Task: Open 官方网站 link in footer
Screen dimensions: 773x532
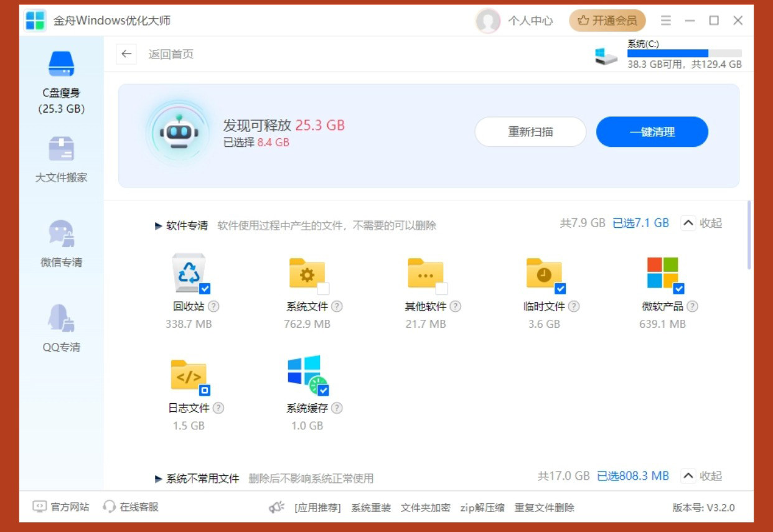Action: [61, 507]
